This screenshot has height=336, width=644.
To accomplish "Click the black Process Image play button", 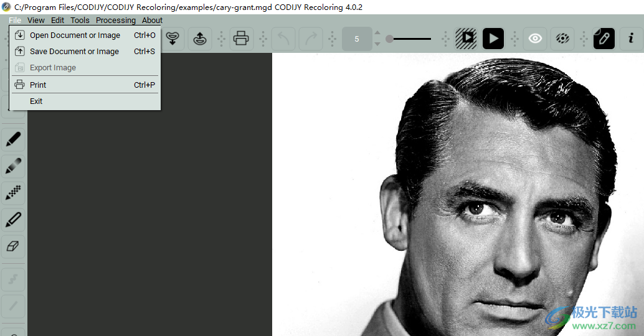I will (493, 39).
